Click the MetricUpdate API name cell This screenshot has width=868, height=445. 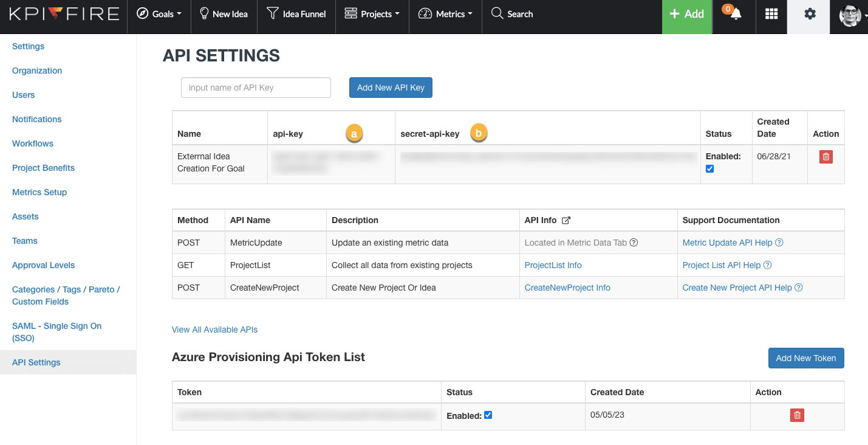click(276, 243)
